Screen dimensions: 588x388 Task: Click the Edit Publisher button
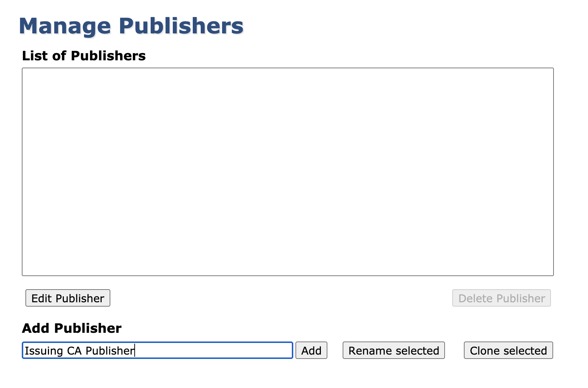(x=68, y=298)
